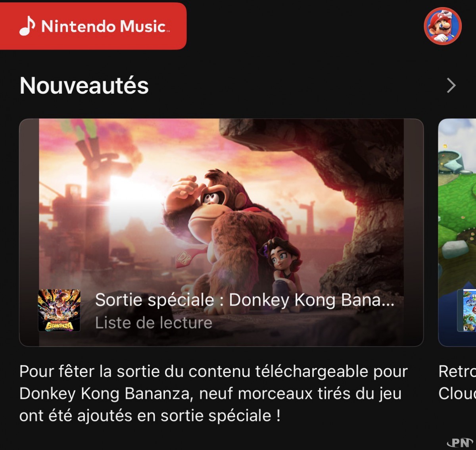Screen dimensions: 476x450
Task: Open the Donkey Kong Bananza album cover thumbnail
Action: tap(59, 310)
